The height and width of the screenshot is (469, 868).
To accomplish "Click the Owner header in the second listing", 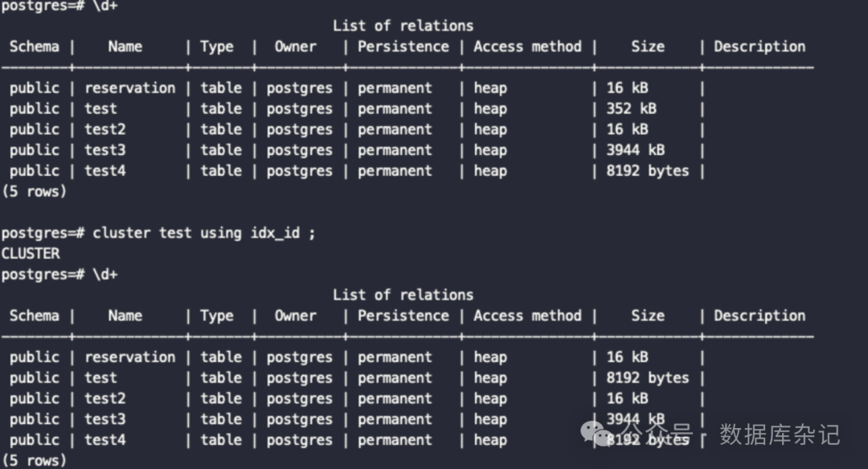I will pyautogui.click(x=296, y=316).
